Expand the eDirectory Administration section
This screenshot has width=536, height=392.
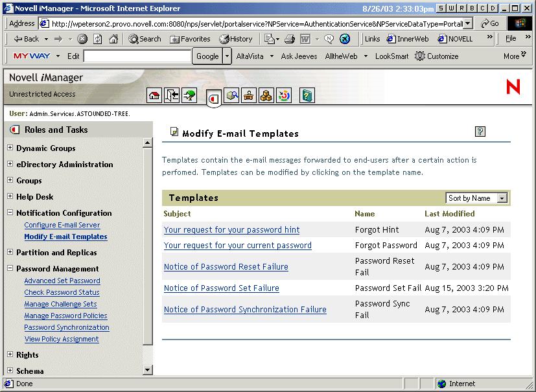point(10,164)
